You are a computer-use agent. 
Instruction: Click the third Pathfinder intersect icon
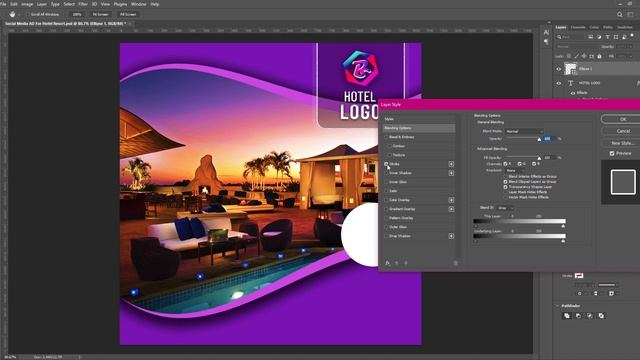click(590, 316)
